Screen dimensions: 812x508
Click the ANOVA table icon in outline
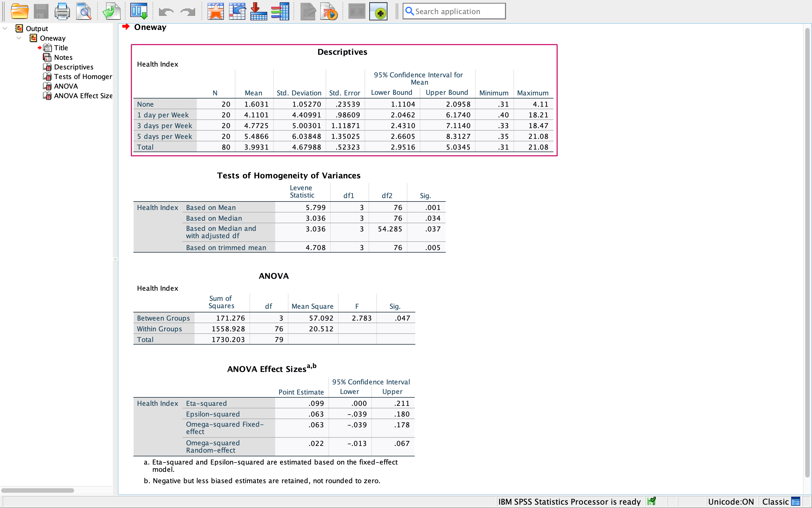coord(47,86)
